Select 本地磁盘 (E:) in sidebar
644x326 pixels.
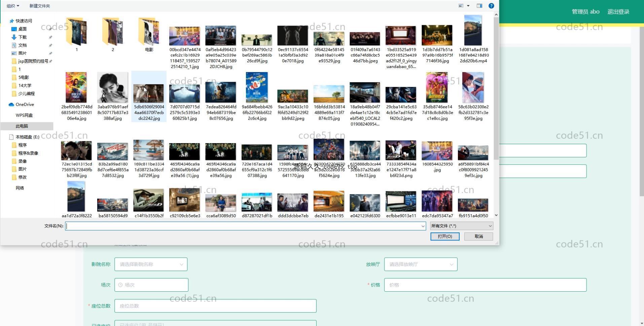(27, 137)
